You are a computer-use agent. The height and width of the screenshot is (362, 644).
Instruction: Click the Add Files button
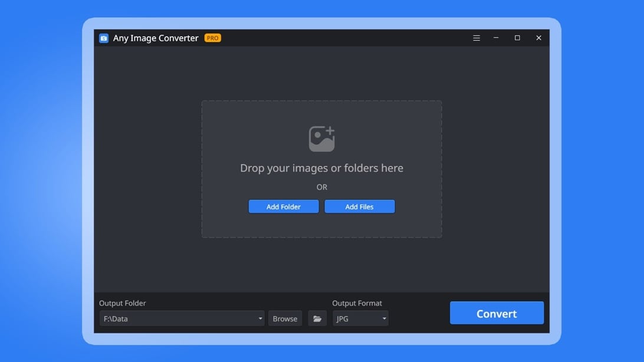[359, 206]
